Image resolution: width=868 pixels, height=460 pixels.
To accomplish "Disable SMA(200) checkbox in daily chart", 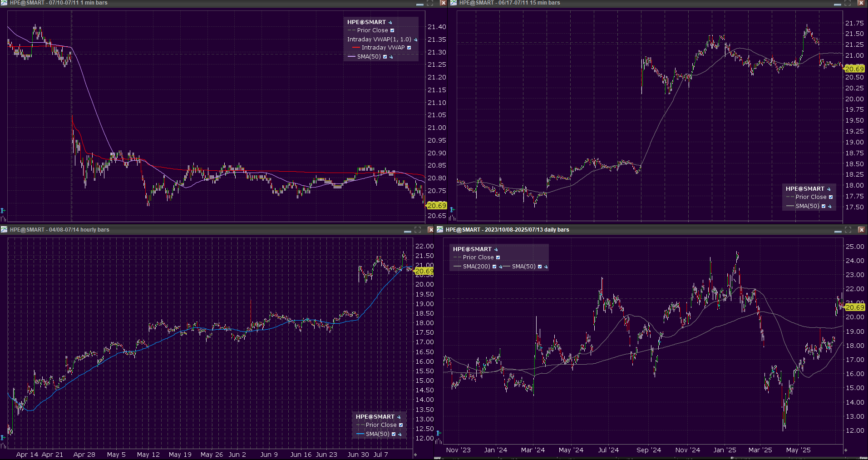I will 494,267.
